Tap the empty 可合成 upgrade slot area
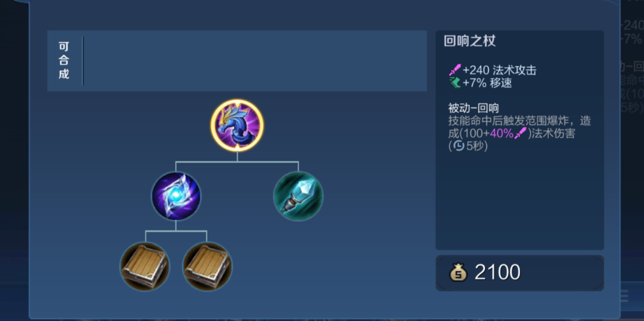 (255, 61)
